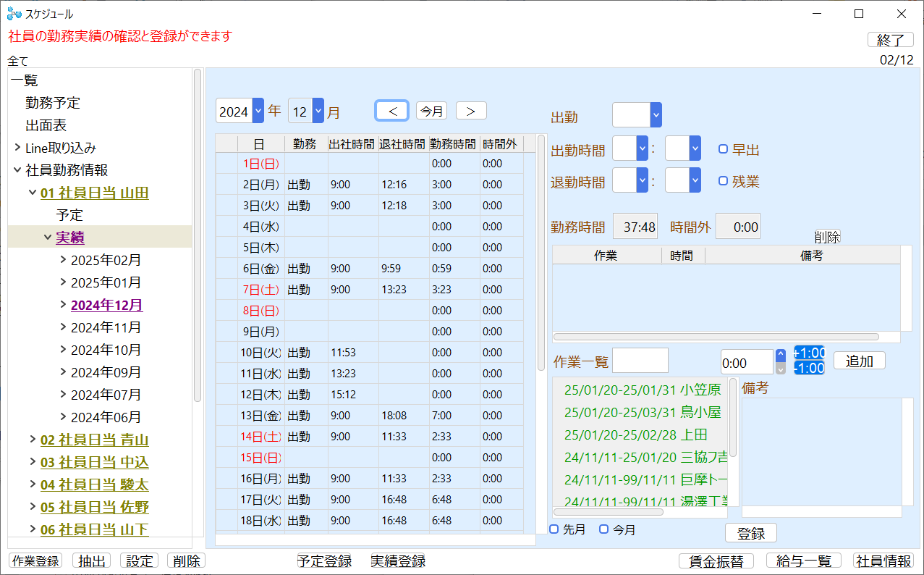
Task: Select 勤務予定 in the left tree
Action: click(53, 103)
